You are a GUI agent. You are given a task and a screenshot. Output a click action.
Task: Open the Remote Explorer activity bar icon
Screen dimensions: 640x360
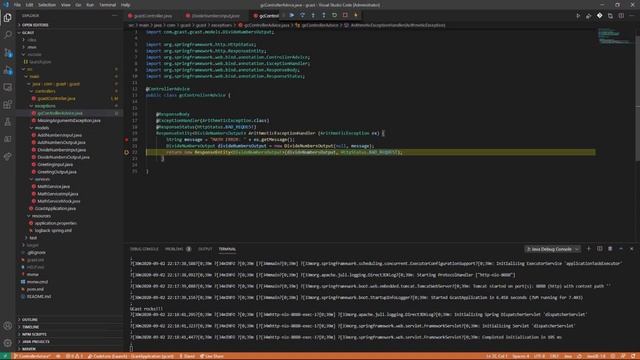(8, 87)
